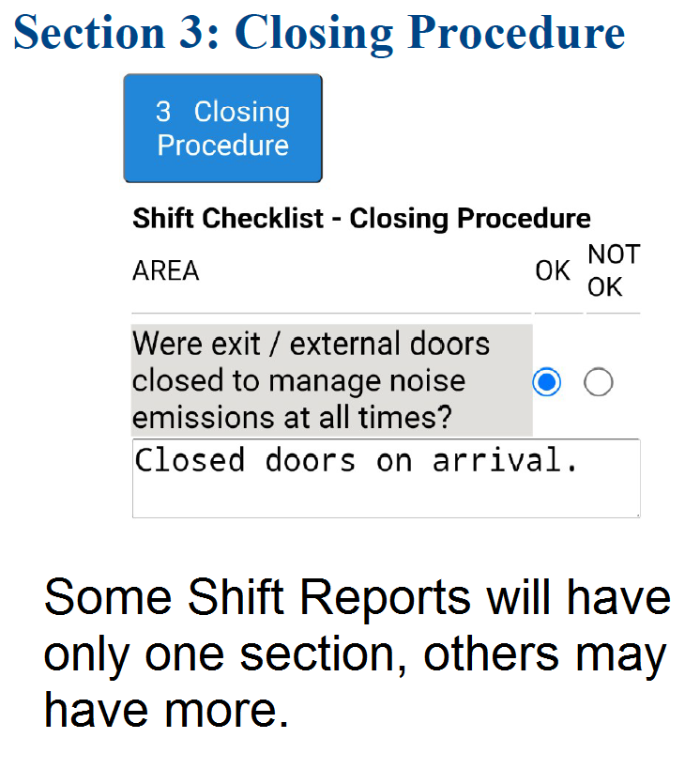Click the comment box resize grip corner

point(636,514)
